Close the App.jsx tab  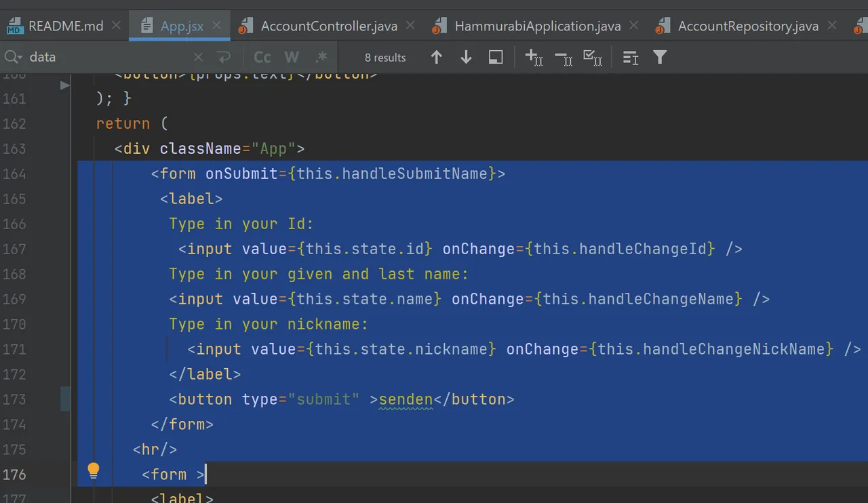coord(216,26)
